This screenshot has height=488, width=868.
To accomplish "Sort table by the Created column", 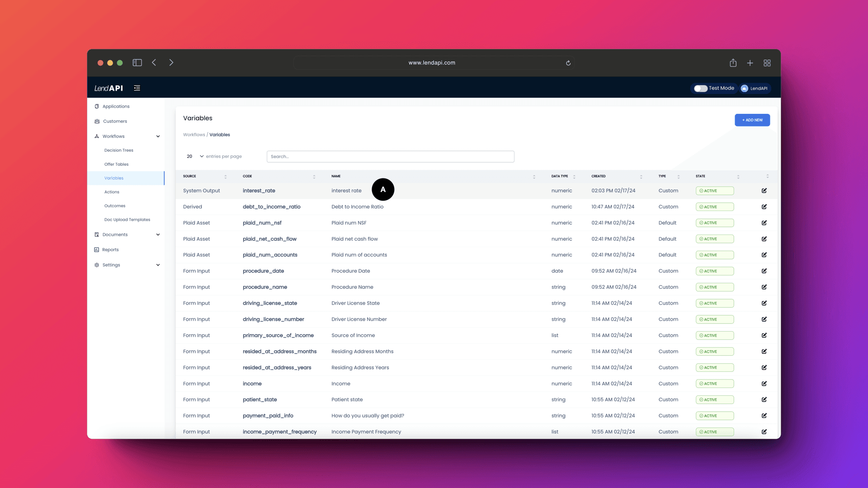I will [599, 176].
